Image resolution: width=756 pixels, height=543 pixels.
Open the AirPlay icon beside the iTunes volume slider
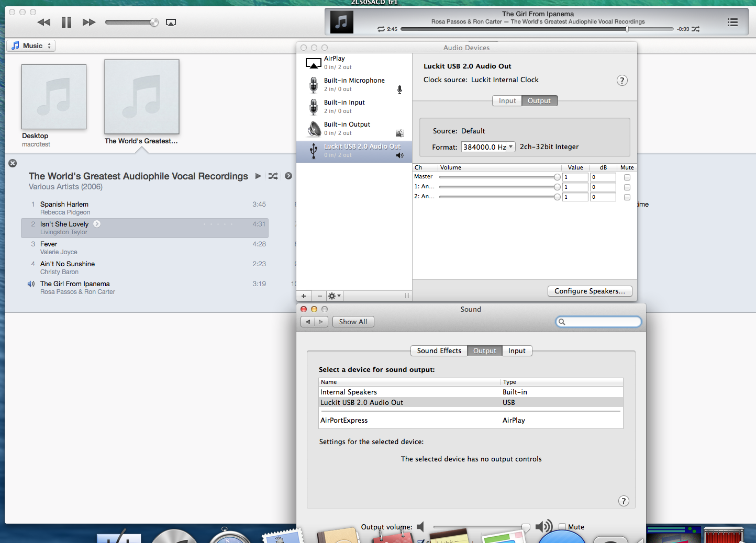tap(171, 22)
